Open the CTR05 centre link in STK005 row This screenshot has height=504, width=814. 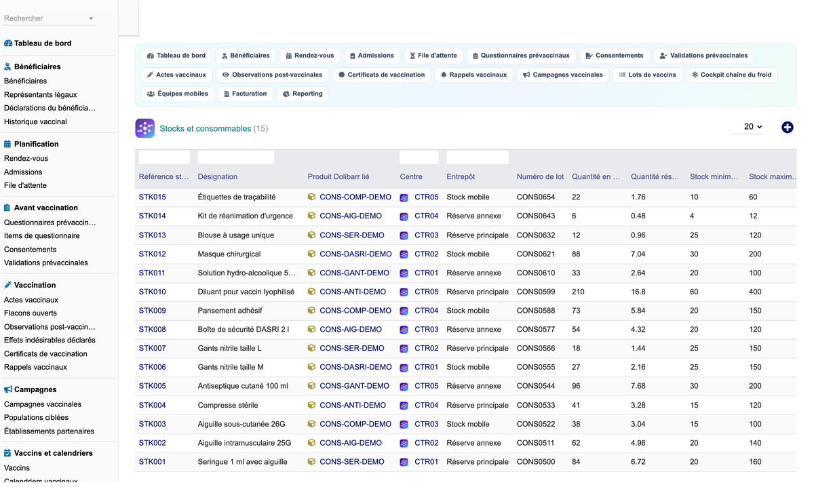tap(426, 386)
